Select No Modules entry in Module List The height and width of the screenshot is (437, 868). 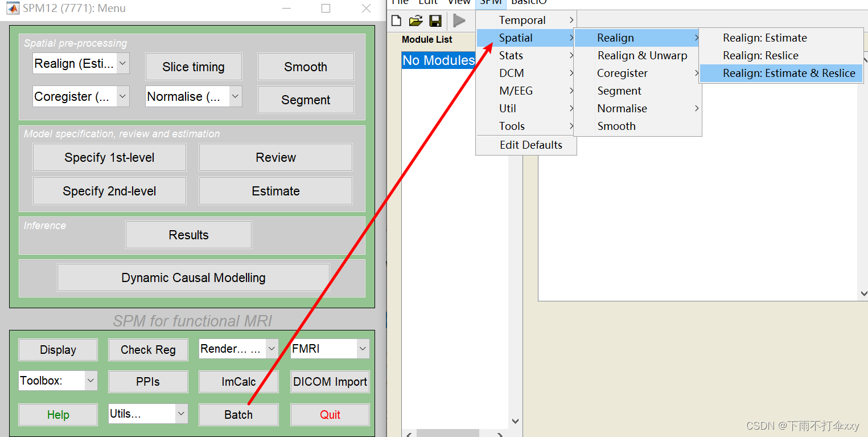click(x=438, y=60)
